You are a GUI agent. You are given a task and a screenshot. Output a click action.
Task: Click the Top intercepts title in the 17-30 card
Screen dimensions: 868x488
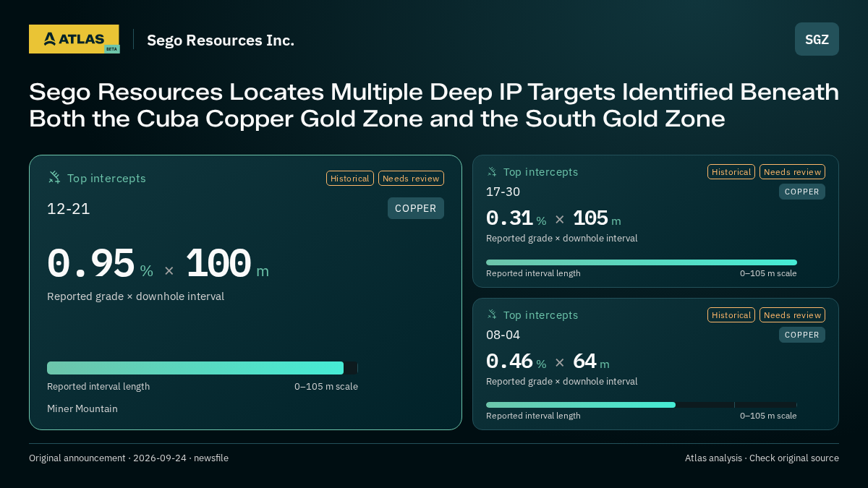pos(540,172)
